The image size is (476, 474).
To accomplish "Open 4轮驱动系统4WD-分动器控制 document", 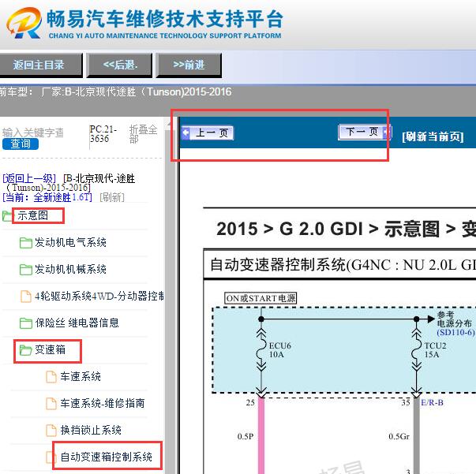I will pyautogui.click(x=99, y=296).
